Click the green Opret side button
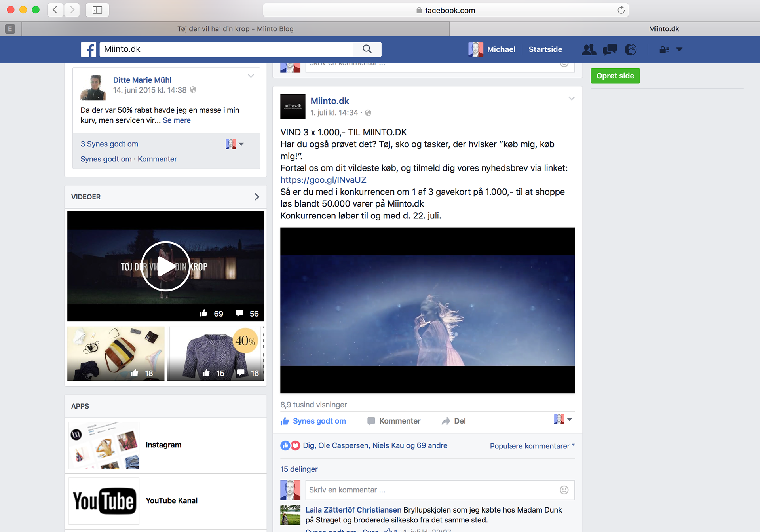 pyautogui.click(x=615, y=76)
